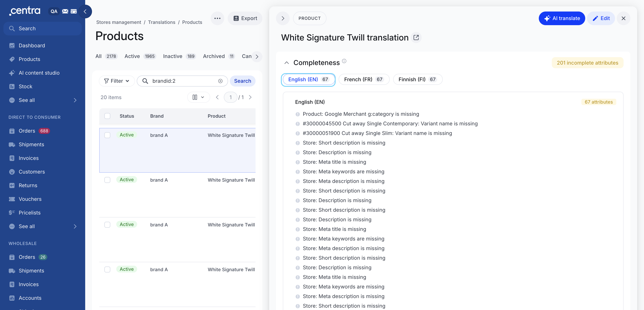Click the Edit button
The height and width of the screenshot is (310, 644).
(601, 18)
